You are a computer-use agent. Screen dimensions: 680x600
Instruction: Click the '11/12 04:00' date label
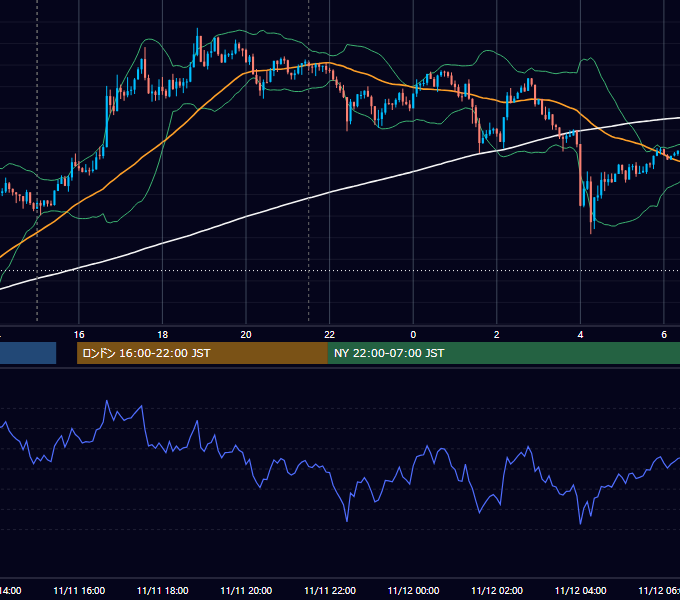tap(581, 590)
